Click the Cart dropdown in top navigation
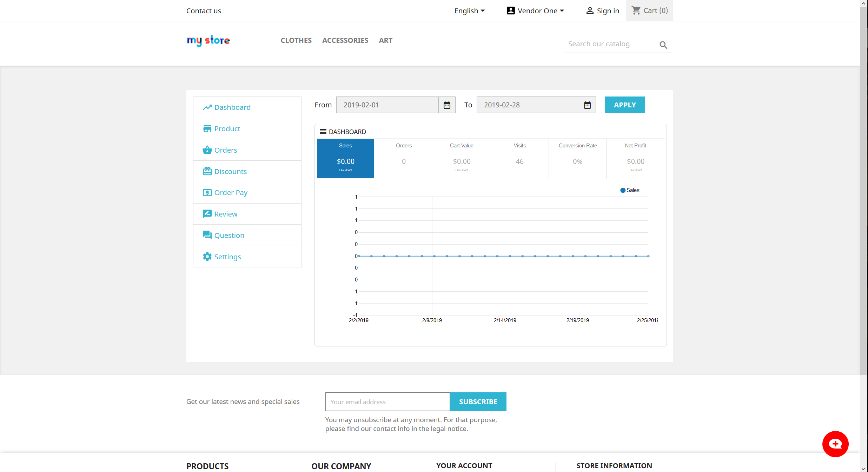This screenshot has height=472, width=868. pos(649,11)
